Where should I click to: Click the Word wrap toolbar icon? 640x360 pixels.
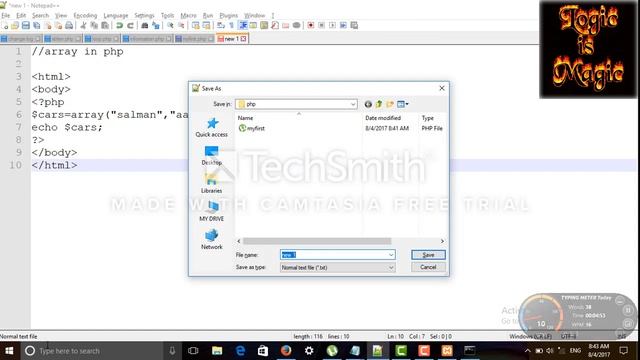click(x=221, y=25)
